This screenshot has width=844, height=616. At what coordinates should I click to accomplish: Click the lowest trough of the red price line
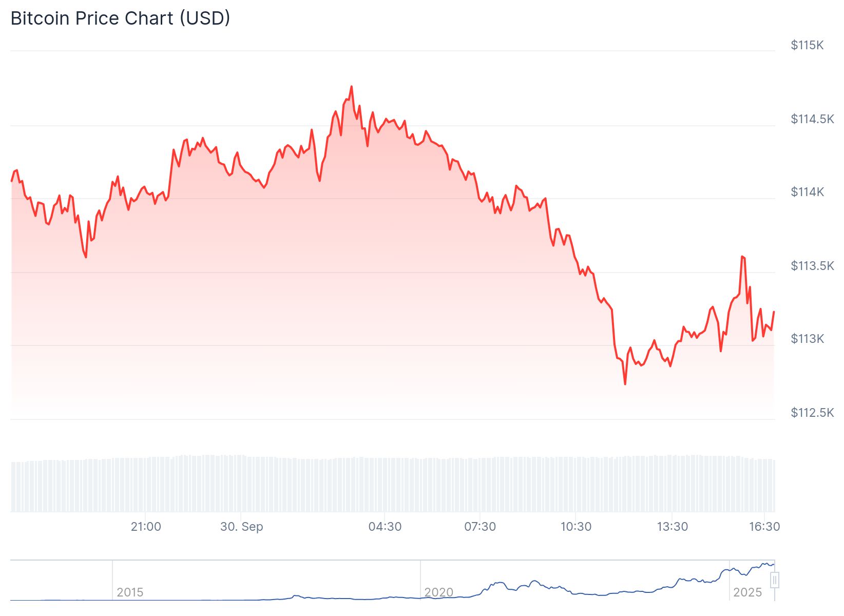(x=625, y=384)
